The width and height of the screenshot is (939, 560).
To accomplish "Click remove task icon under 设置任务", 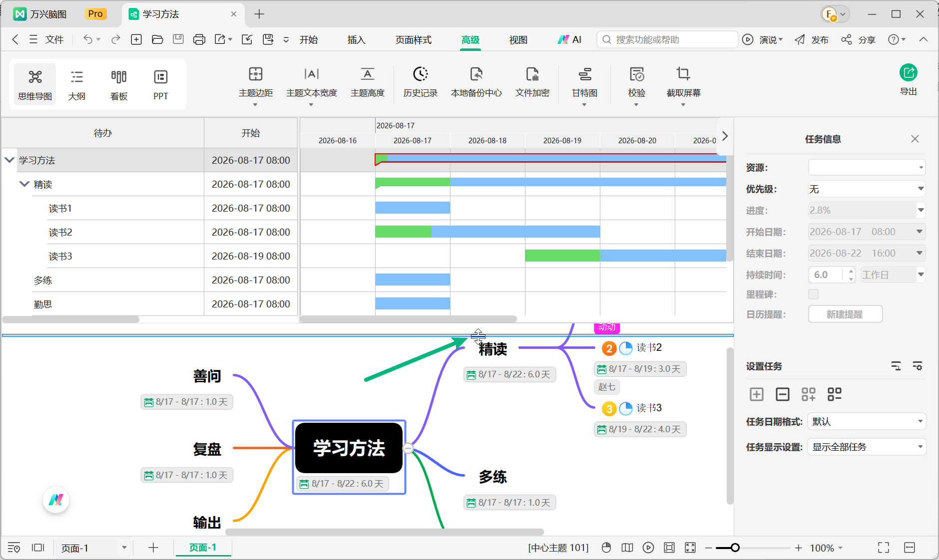I will point(783,394).
